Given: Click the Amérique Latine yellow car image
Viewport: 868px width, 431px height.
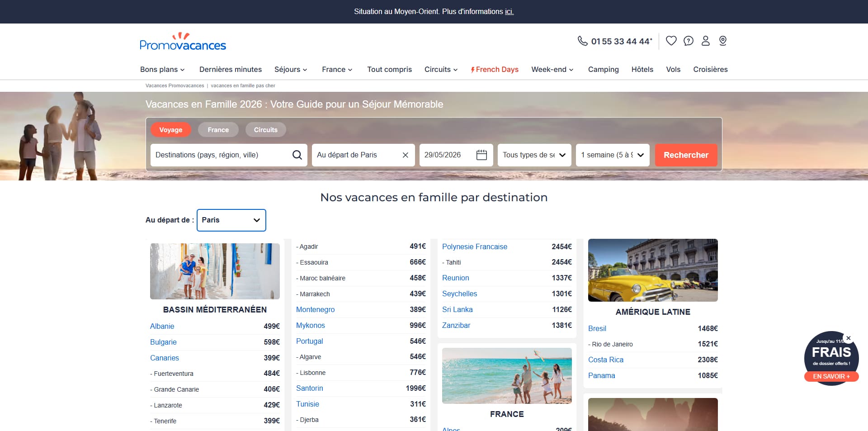Looking at the screenshot, I should [653, 270].
